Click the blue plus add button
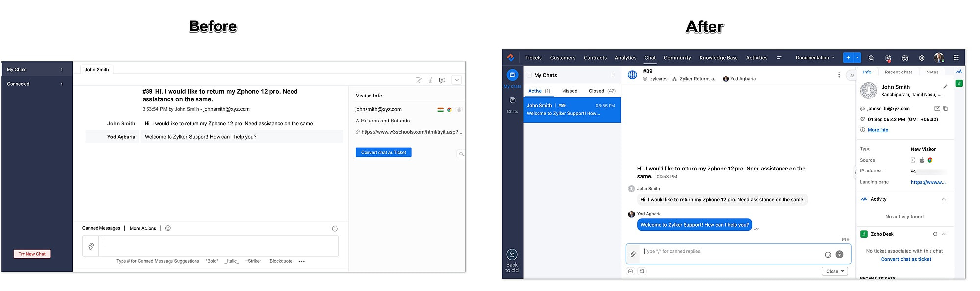Image resolution: width=980 pixels, height=291 pixels. click(x=848, y=58)
